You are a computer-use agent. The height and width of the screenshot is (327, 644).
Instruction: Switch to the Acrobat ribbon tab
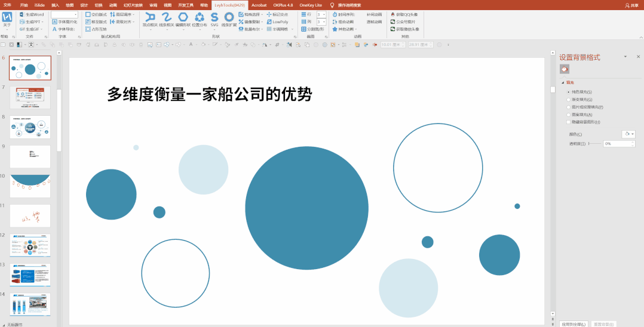coord(259,5)
